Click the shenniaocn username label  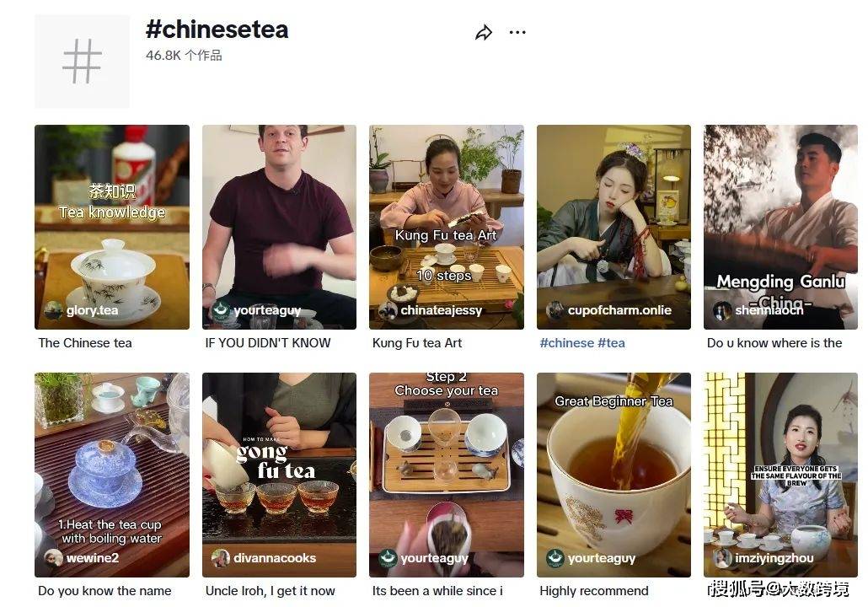(x=769, y=310)
